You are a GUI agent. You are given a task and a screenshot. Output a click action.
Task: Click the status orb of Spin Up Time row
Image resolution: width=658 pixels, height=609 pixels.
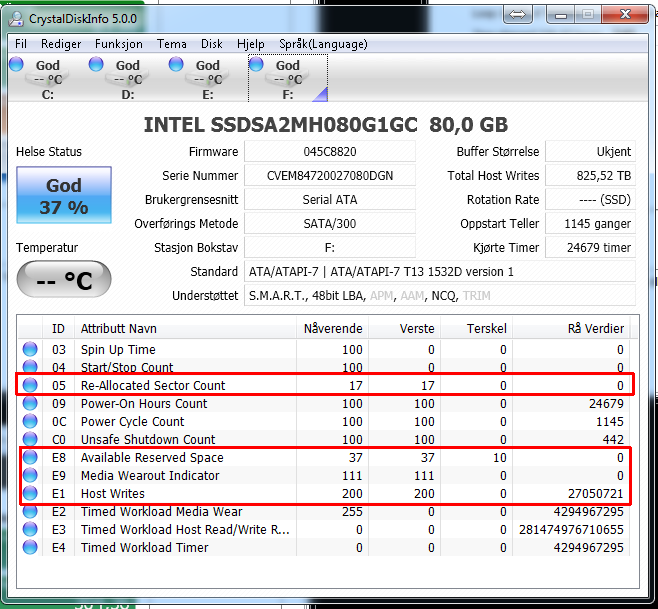30,349
